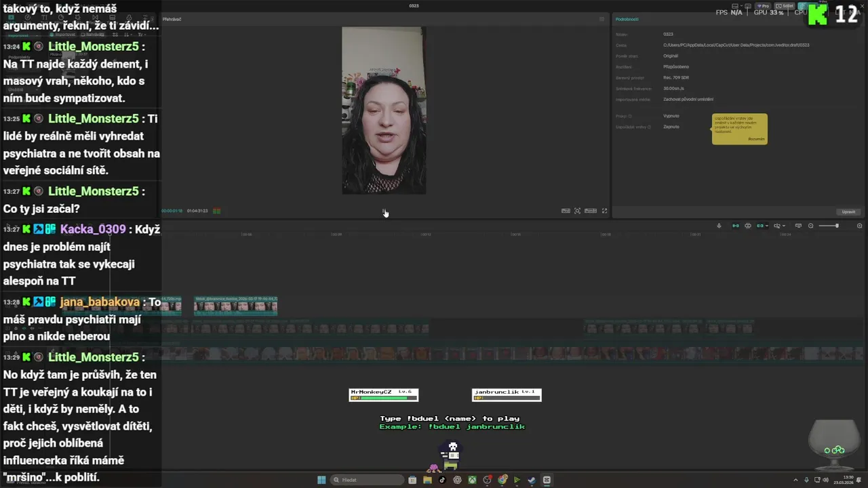The width and height of the screenshot is (868, 488).
Task: Click the Zapnuto layer arrangement value
Action: click(x=671, y=127)
